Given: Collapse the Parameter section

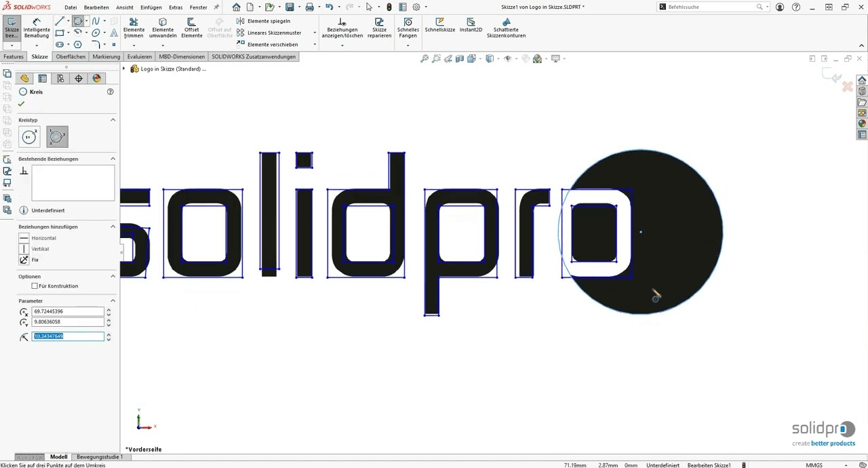Looking at the screenshot, I should [x=113, y=300].
